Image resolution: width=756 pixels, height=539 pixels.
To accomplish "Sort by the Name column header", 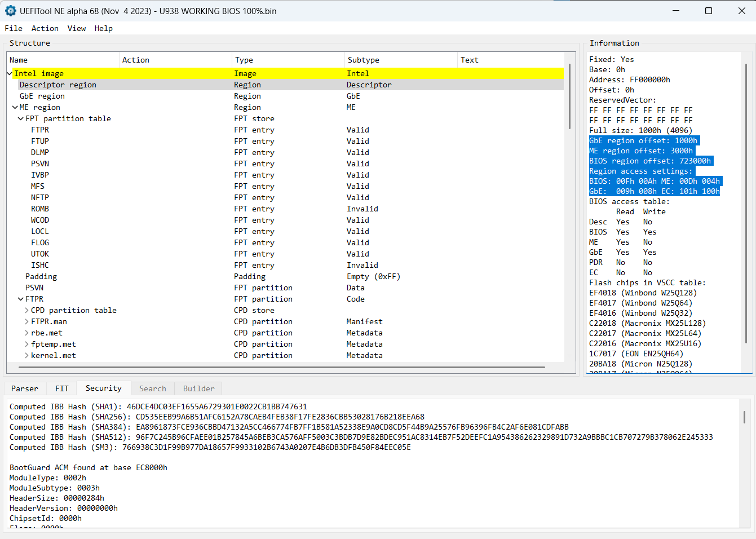I will pyautogui.click(x=63, y=60).
